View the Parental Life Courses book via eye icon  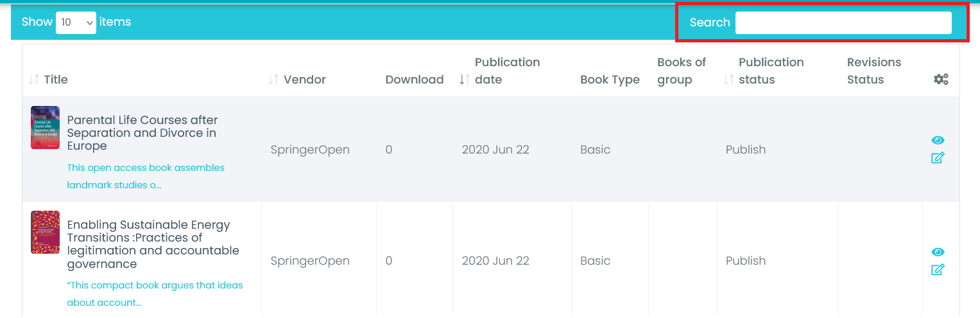point(938,141)
